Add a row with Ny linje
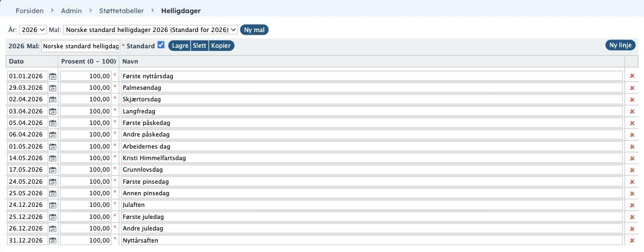 point(620,45)
